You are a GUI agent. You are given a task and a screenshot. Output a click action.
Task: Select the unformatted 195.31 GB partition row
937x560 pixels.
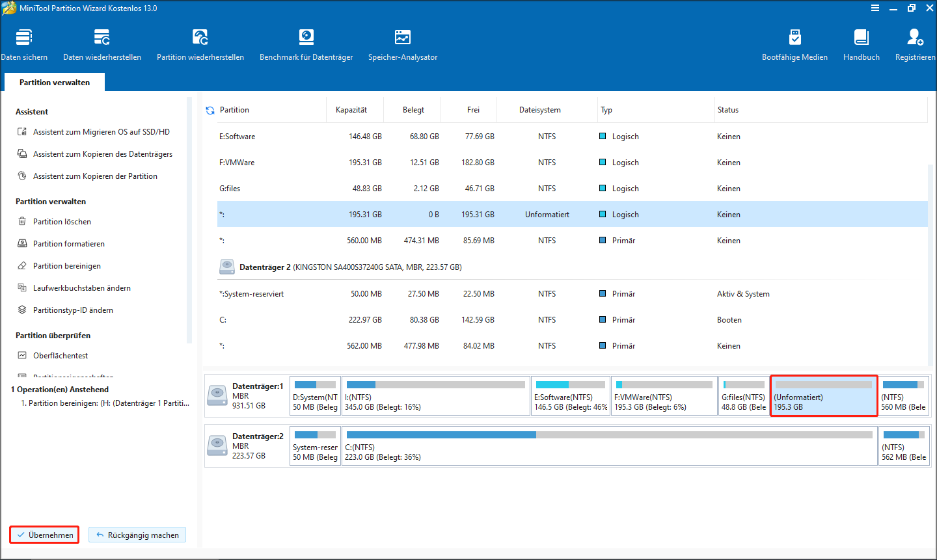tap(455, 214)
